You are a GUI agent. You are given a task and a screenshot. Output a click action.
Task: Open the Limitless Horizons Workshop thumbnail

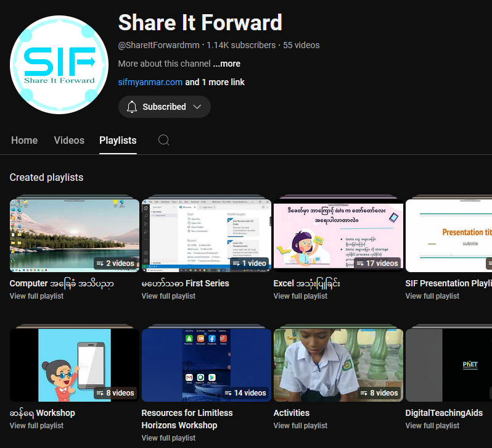pos(206,365)
